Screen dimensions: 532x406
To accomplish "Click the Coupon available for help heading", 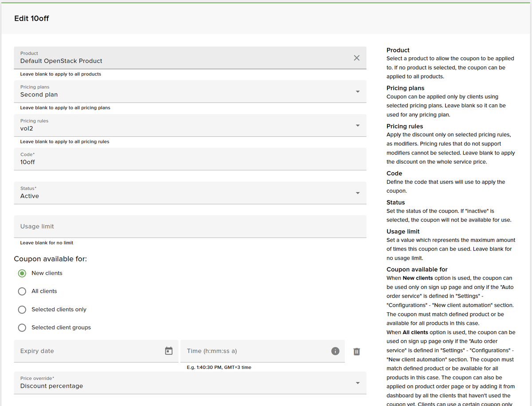I will pyautogui.click(x=417, y=269).
